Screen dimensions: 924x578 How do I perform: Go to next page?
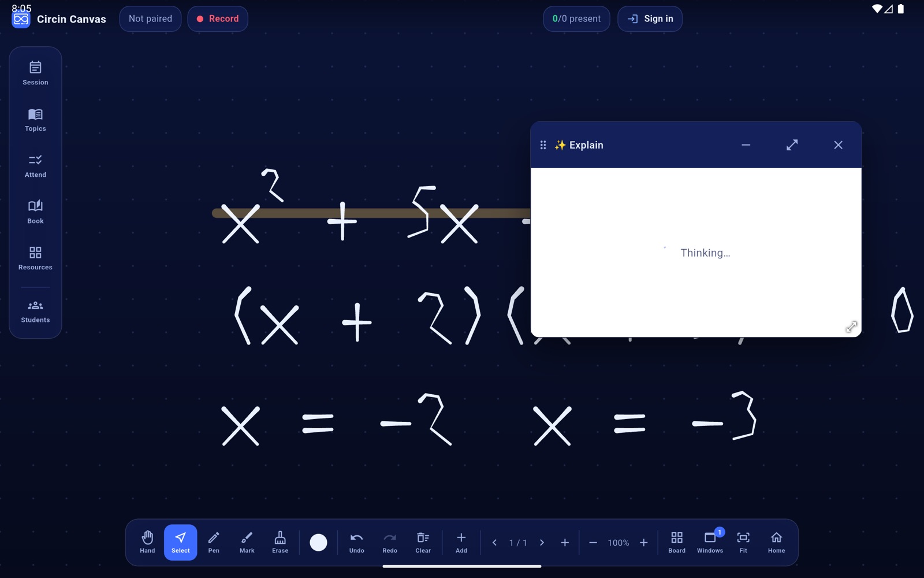pos(542,542)
